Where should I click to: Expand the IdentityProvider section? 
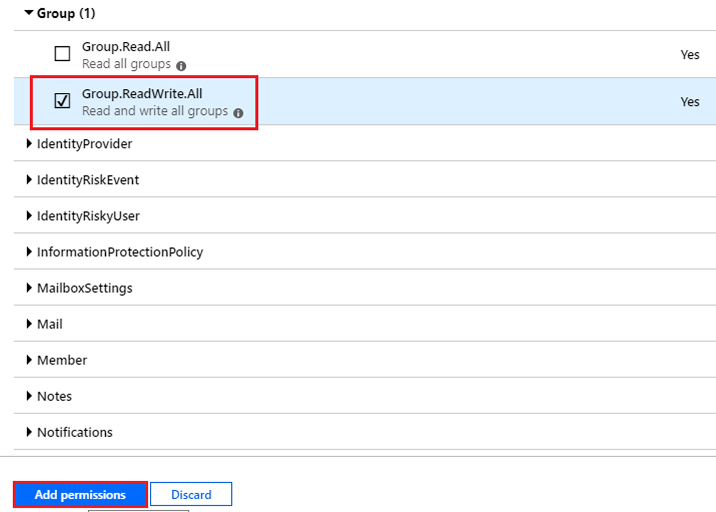pos(29,143)
